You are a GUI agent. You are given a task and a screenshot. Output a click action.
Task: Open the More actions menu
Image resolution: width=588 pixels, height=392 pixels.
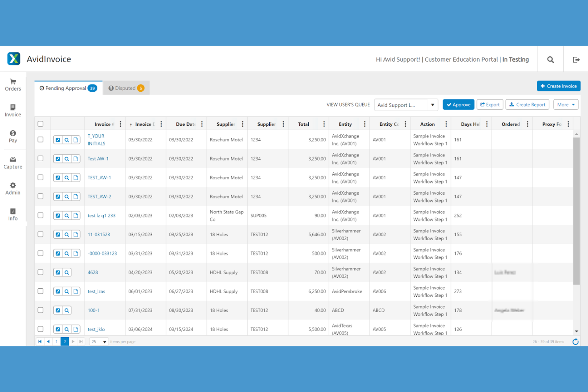[x=566, y=104]
